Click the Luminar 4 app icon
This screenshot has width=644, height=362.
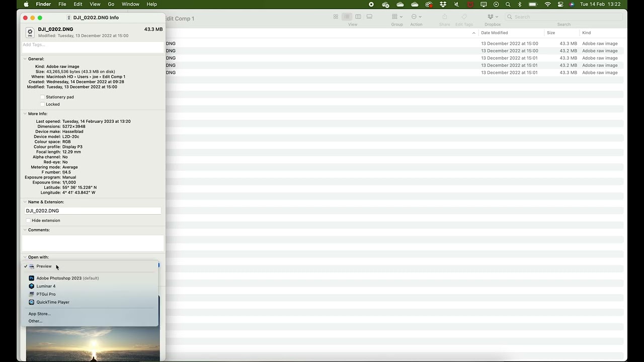click(31, 286)
